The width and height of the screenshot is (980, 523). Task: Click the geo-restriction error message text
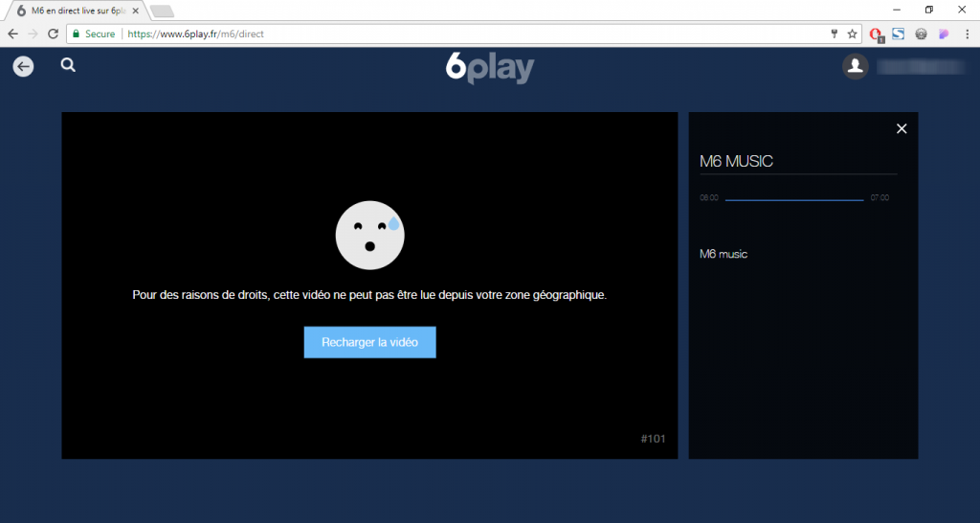[369, 295]
